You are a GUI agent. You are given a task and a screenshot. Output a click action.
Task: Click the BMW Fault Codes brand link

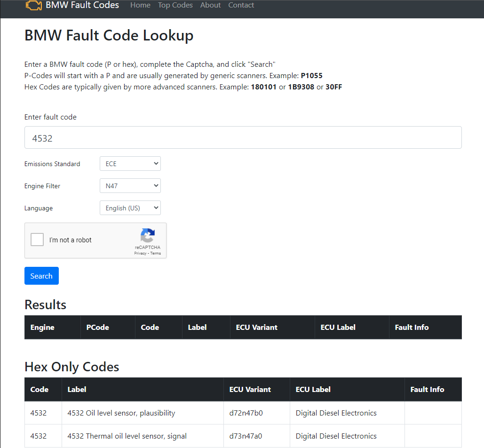82,5
